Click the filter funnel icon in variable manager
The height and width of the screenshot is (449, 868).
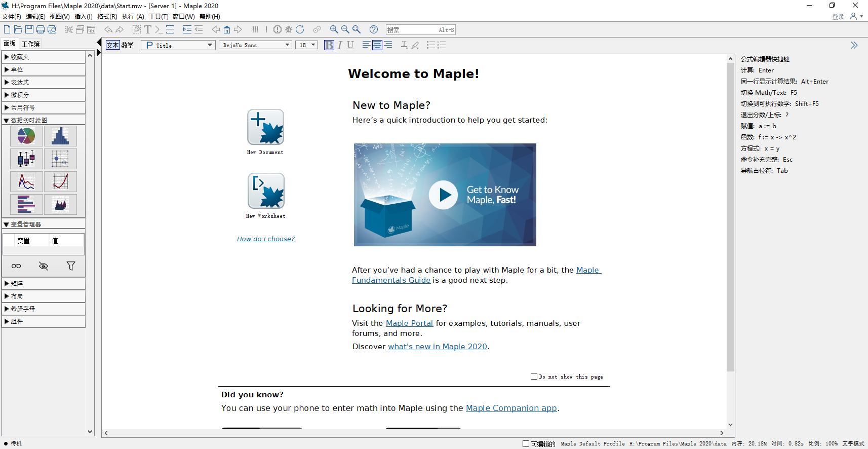(x=71, y=266)
